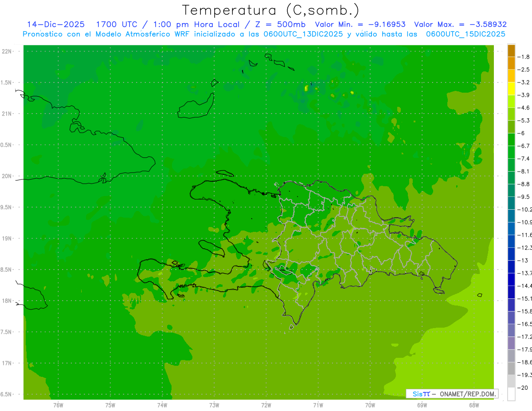Click the '72W' longitude label
532x411 pixels.
[266, 405]
